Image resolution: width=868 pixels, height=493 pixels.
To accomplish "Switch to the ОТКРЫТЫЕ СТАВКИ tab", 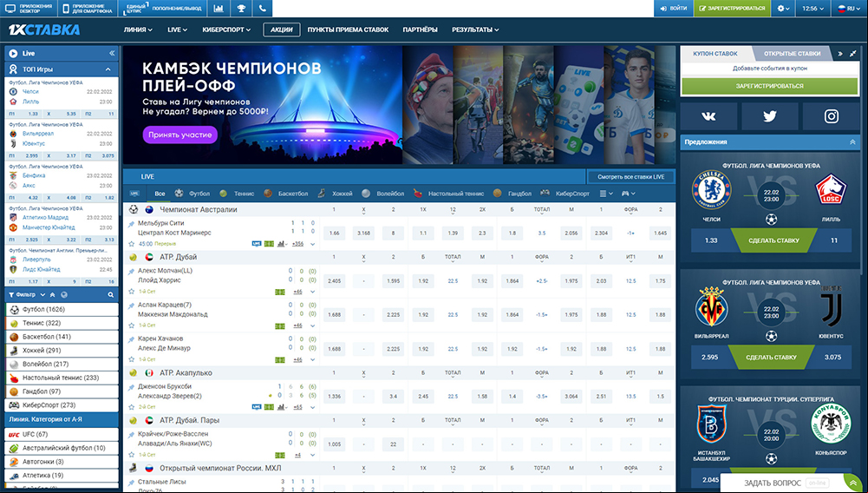I will point(793,54).
